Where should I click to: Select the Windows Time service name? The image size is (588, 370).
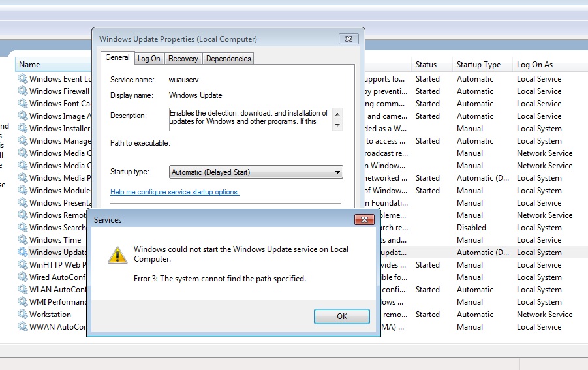click(x=55, y=239)
